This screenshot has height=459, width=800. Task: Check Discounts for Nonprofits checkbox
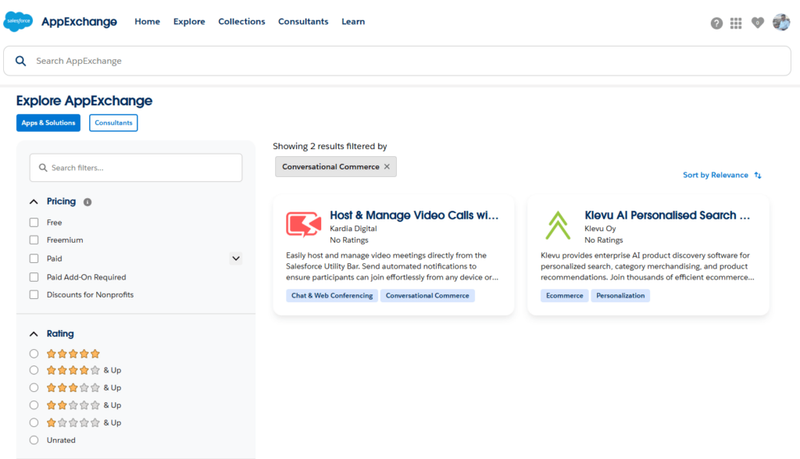(x=34, y=295)
